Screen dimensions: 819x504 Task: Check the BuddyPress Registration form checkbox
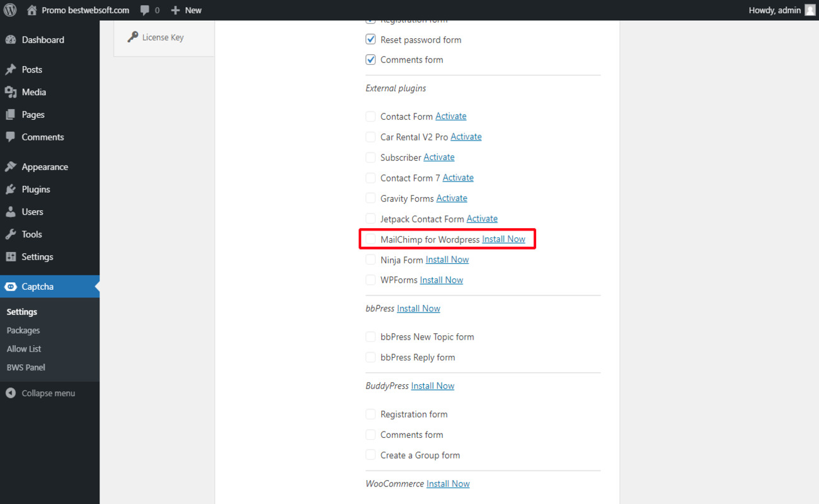point(370,415)
